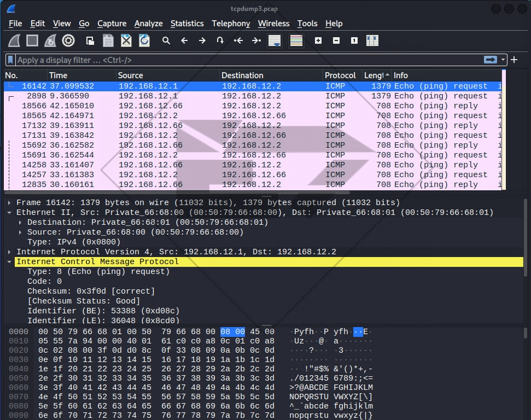Open capture options gear icon
Screen dimensions: 531x420
coord(68,40)
